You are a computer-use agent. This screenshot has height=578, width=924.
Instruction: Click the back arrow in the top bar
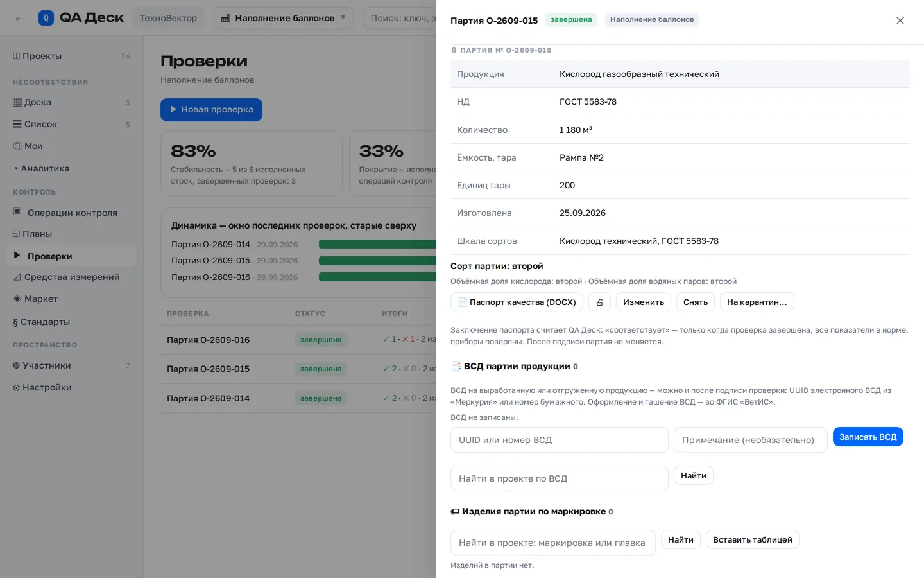(x=20, y=19)
